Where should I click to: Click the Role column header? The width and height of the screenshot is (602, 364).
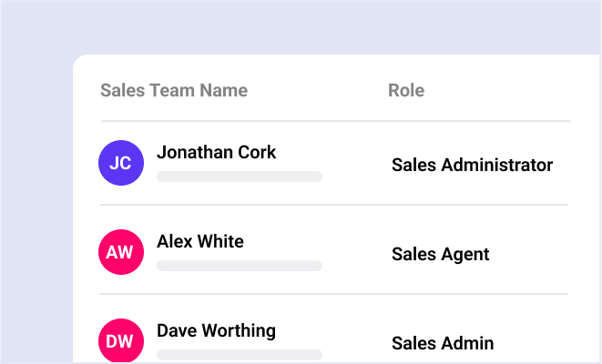coord(406,90)
